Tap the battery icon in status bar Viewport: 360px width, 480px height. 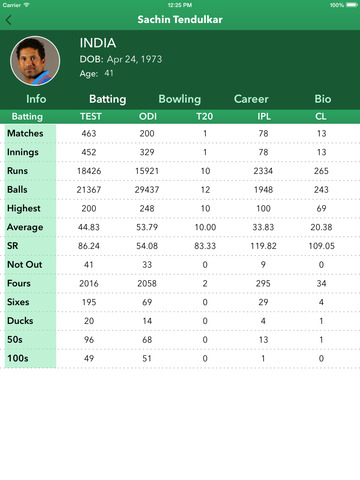352,5
